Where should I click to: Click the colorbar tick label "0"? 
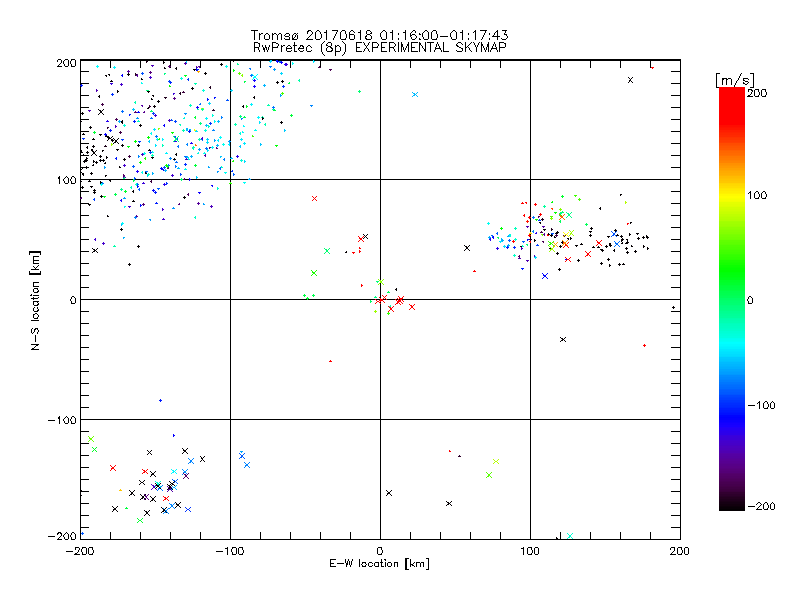(750, 301)
